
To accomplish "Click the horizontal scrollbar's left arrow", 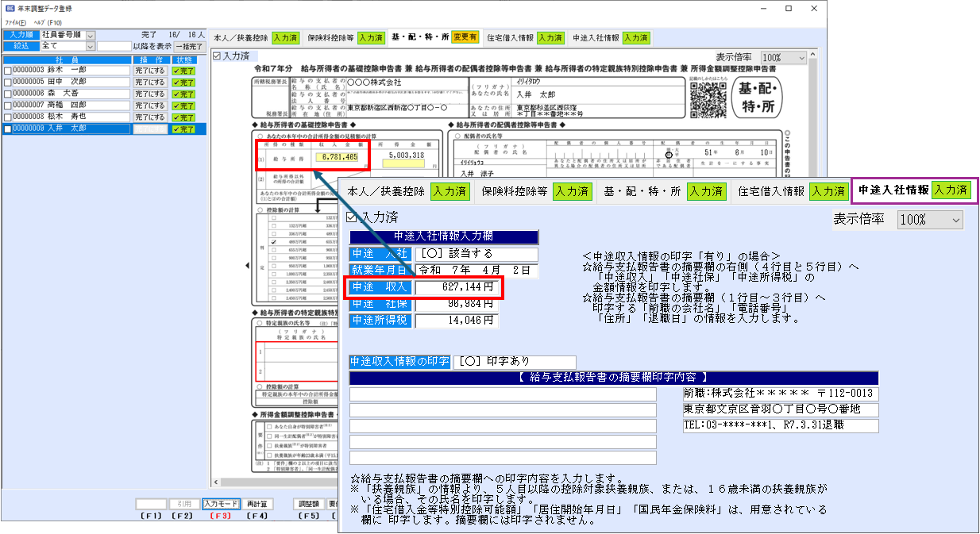I will coord(217,482).
